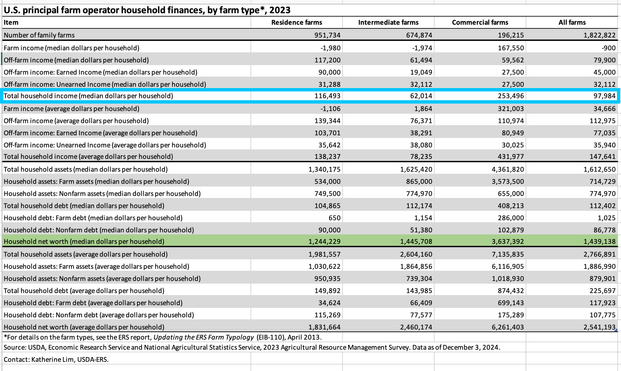Click green 'Household net worth (median' row label

pyautogui.click(x=84, y=242)
